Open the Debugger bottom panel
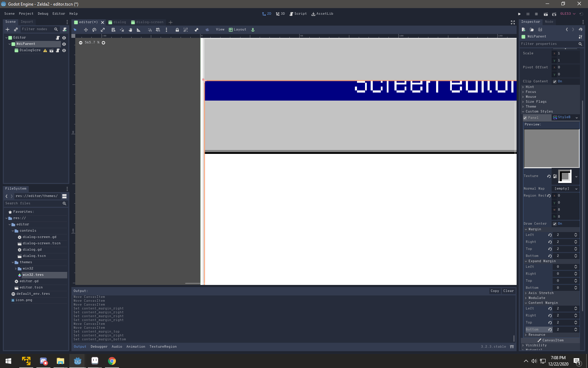Viewport: 588px width, 368px height. tap(99, 346)
